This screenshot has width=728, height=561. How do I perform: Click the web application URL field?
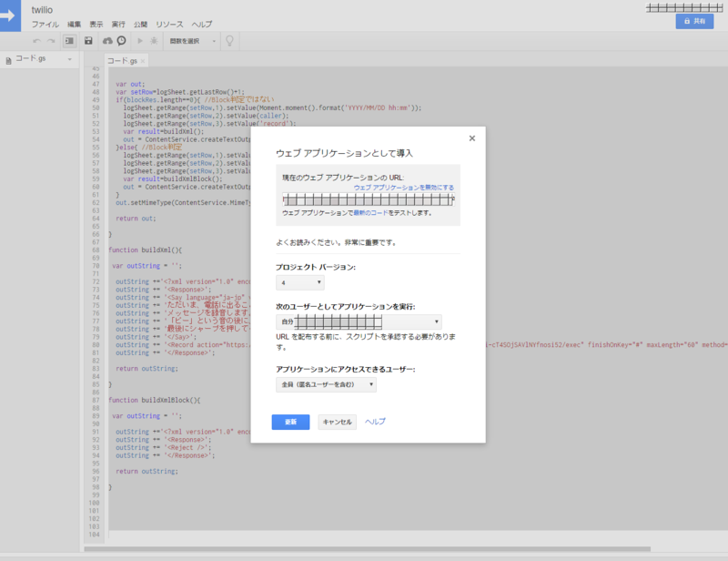[369, 199]
